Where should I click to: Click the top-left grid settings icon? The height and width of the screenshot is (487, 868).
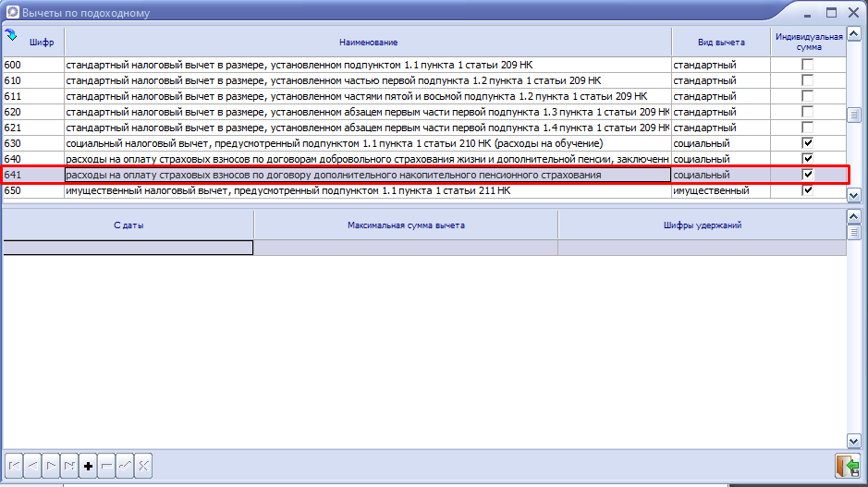(11, 35)
